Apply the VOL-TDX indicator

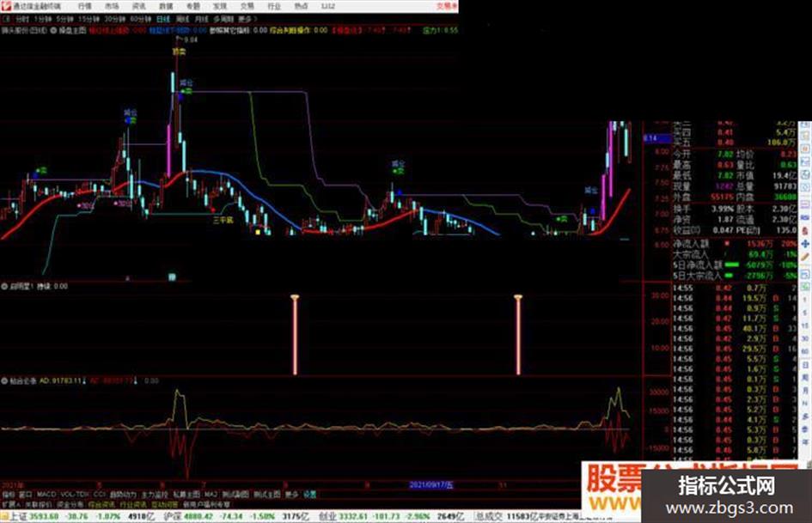click(75, 495)
